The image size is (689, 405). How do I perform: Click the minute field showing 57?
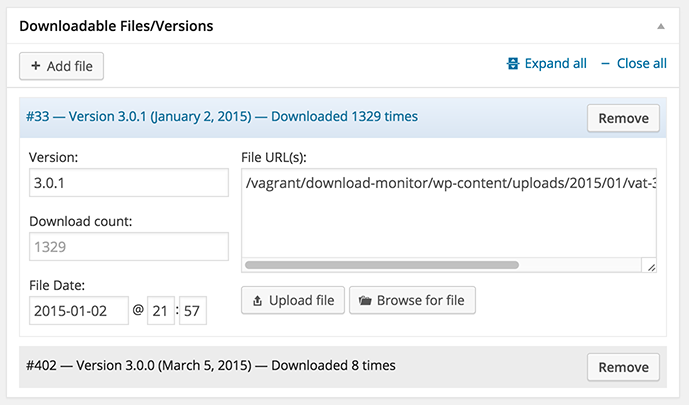[x=193, y=310]
